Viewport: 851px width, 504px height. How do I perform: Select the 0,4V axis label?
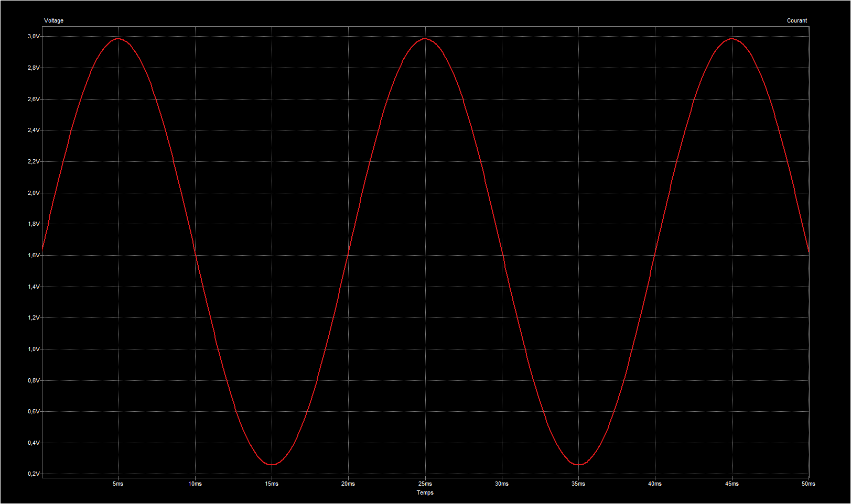point(34,443)
